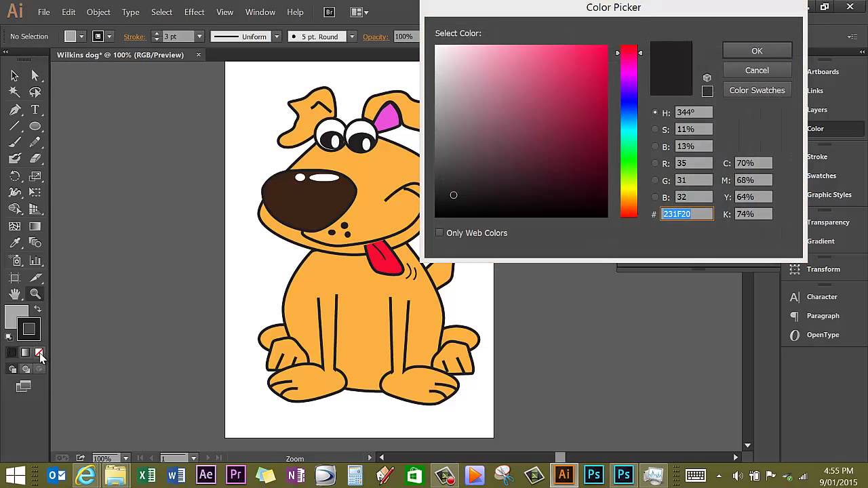Select the blue B radio button below G
Viewport: 868px width, 488px height.
click(x=655, y=197)
